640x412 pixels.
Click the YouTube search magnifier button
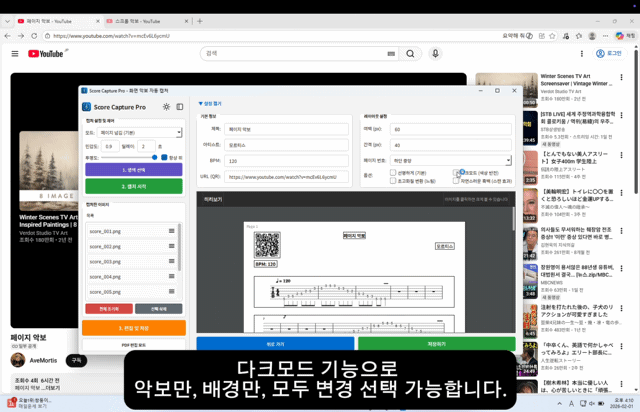410,54
